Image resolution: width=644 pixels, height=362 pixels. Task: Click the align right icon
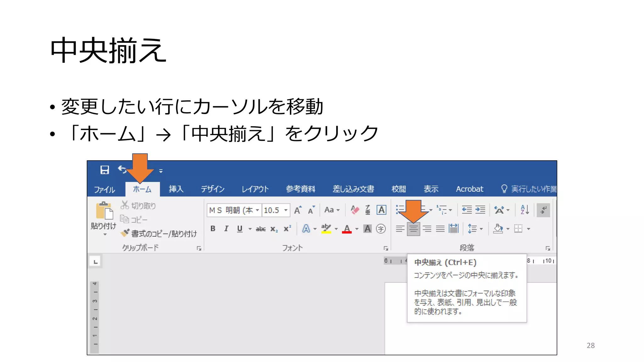click(427, 229)
